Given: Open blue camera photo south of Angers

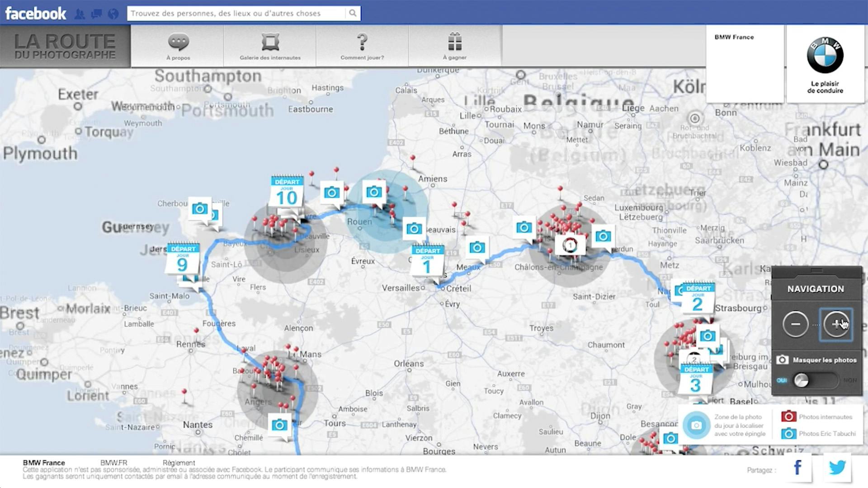Looking at the screenshot, I should [x=279, y=425].
